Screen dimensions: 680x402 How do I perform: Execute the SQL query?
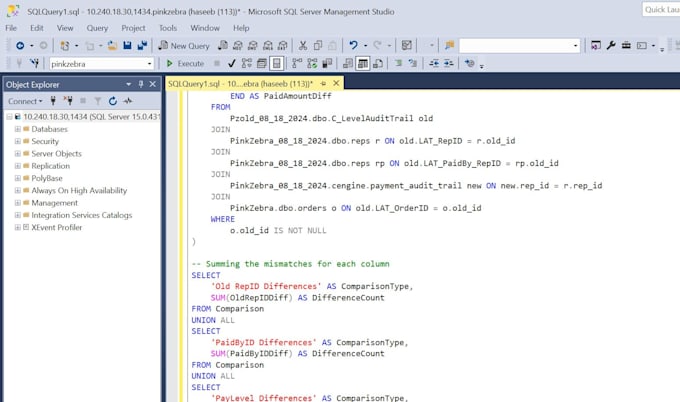pos(185,63)
